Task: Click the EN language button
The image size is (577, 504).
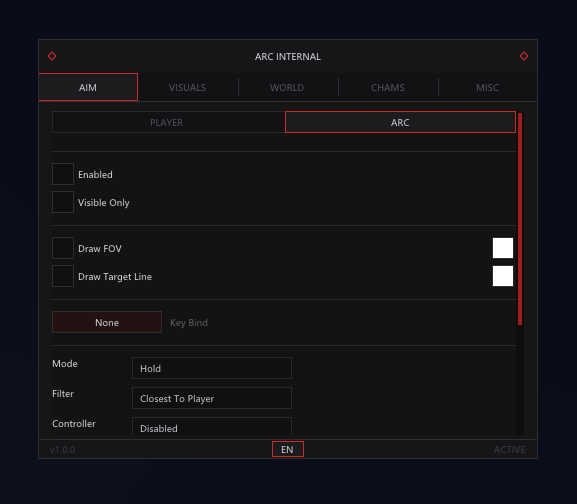Action: [x=288, y=449]
